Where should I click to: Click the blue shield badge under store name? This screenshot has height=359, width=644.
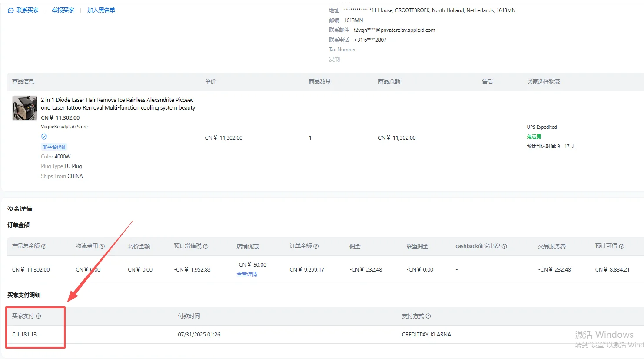44,137
